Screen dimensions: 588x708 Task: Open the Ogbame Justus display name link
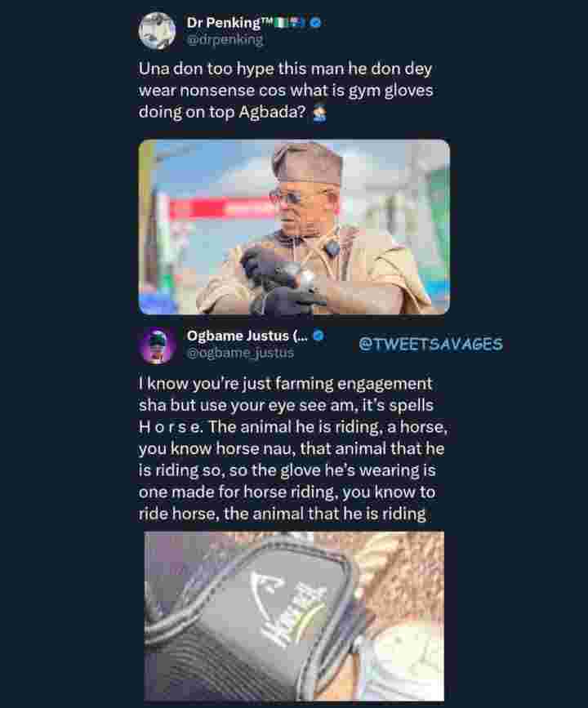click(x=247, y=336)
